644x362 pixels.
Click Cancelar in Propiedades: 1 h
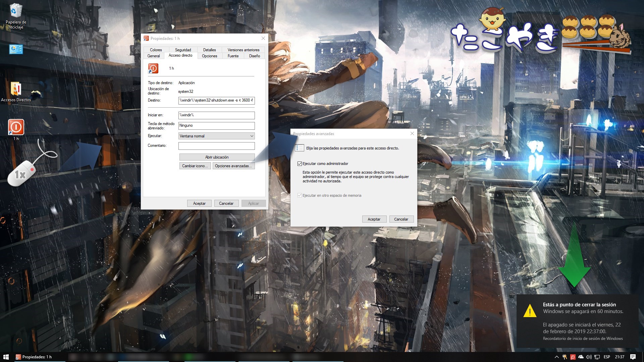click(226, 203)
